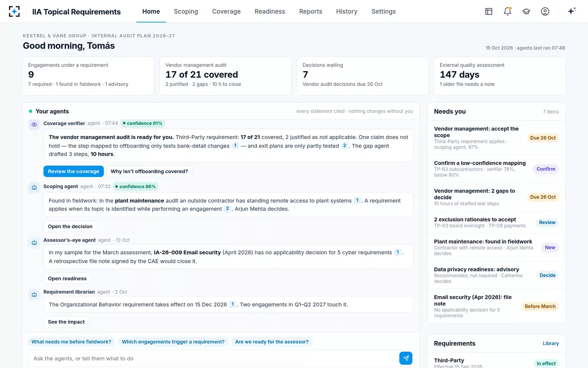Open the Readiness tab
588x368 pixels.
(x=270, y=11)
